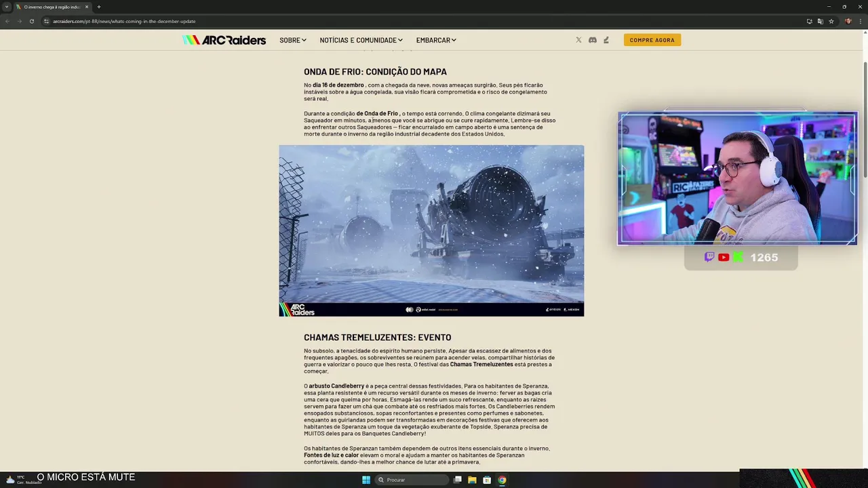
Task: Click the webcam overlay video
Action: [x=737, y=178]
